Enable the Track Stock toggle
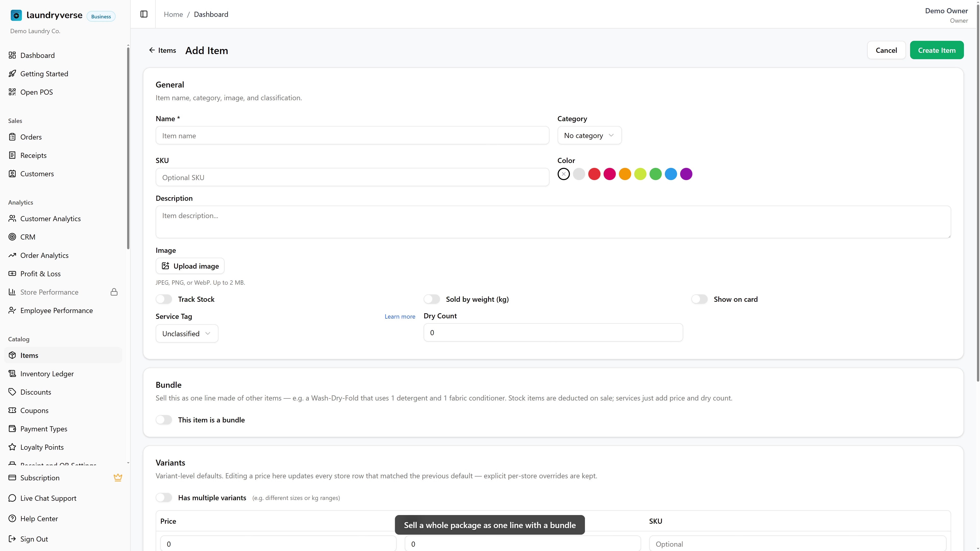This screenshot has width=980, height=551. [164, 299]
